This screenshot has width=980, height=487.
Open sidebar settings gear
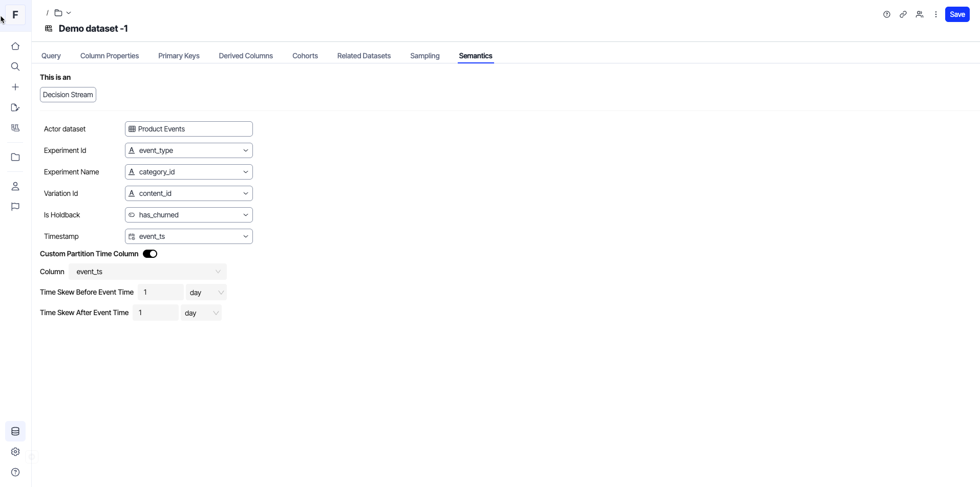(15, 452)
